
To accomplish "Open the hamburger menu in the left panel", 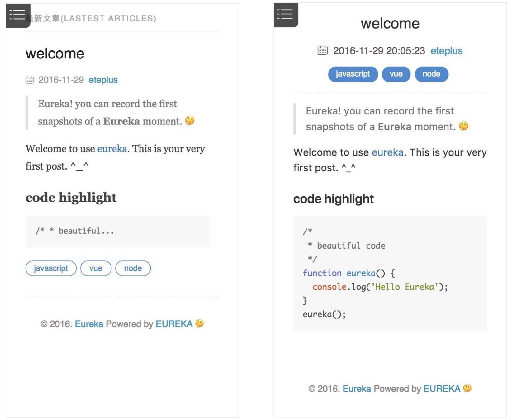I will tap(18, 16).
